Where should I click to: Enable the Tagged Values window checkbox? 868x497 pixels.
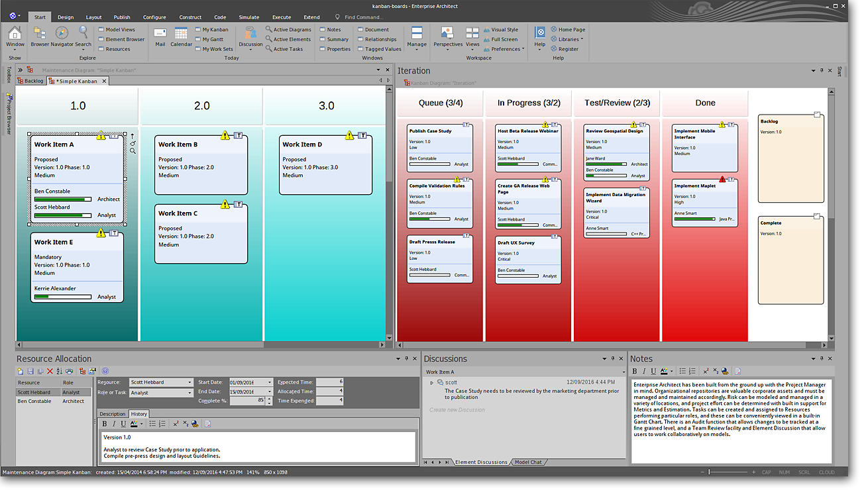pyautogui.click(x=360, y=49)
